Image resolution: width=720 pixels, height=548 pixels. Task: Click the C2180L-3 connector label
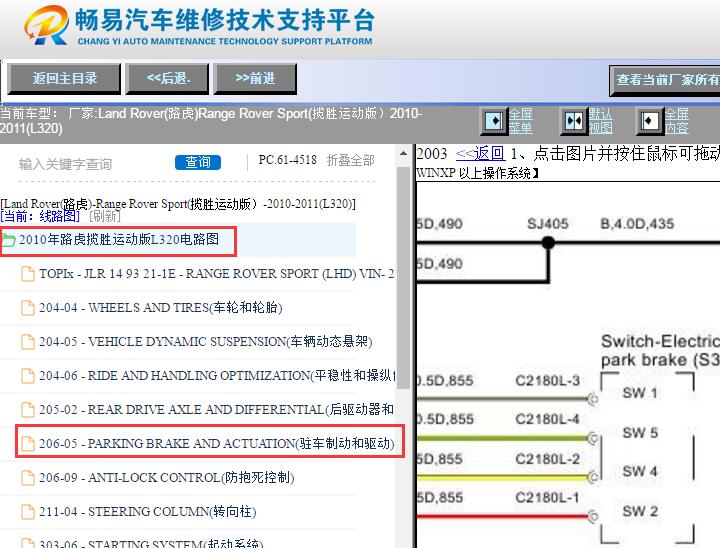click(x=547, y=381)
